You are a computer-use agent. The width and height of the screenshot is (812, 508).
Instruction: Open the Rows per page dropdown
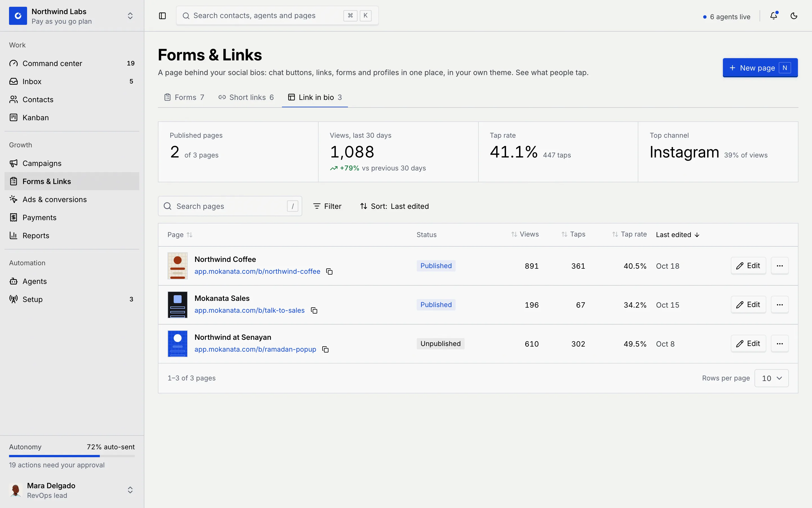pos(771,378)
